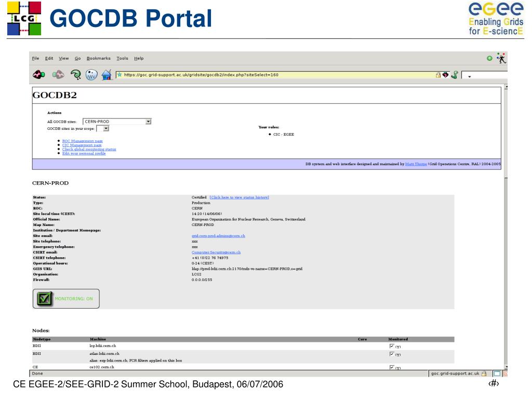Viewport: 532px width, 399px height.
Task: Click the GIIS URL ldap value
Action: 247,269
